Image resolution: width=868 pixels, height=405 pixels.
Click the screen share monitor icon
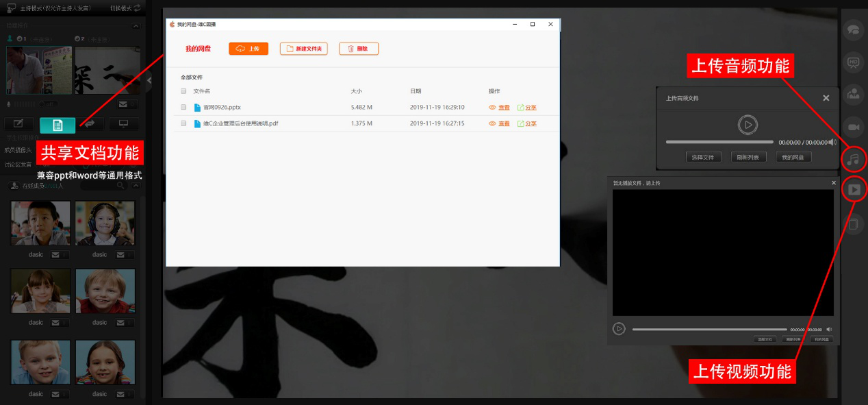pos(123,124)
